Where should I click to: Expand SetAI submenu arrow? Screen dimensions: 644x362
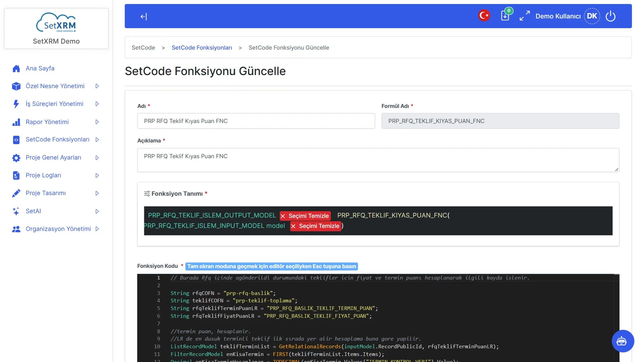[97, 211]
